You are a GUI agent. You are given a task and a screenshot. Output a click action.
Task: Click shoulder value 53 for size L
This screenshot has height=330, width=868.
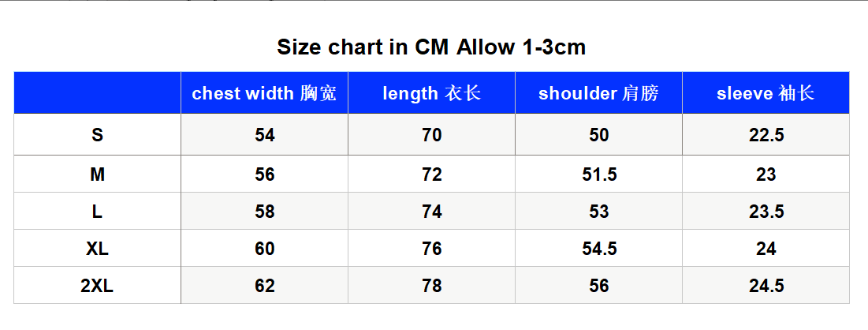tap(599, 212)
